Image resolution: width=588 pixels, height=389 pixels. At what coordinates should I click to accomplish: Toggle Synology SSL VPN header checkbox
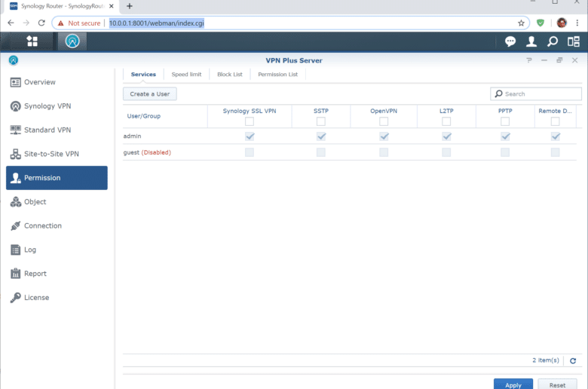click(x=250, y=121)
